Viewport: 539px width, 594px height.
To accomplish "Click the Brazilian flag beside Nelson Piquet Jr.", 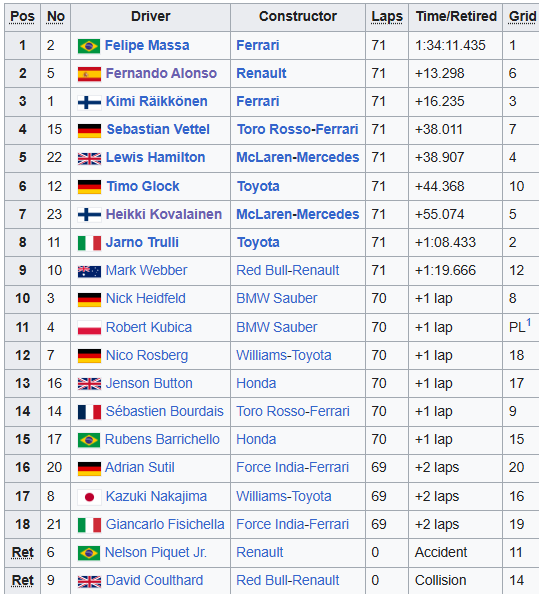I will pyautogui.click(x=89, y=553).
